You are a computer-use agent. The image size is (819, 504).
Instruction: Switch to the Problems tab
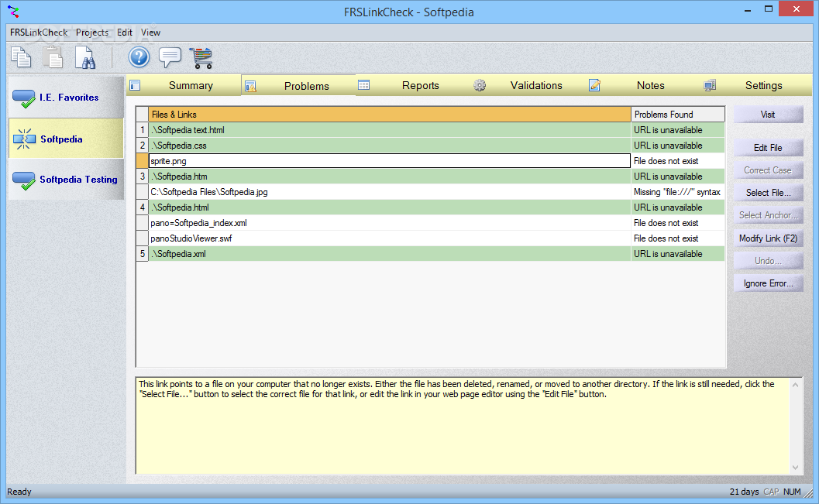pos(299,86)
